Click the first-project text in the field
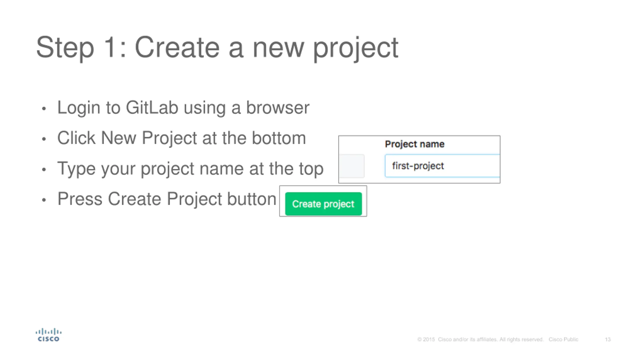This screenshot has height=362, width=644. [418, 166]
